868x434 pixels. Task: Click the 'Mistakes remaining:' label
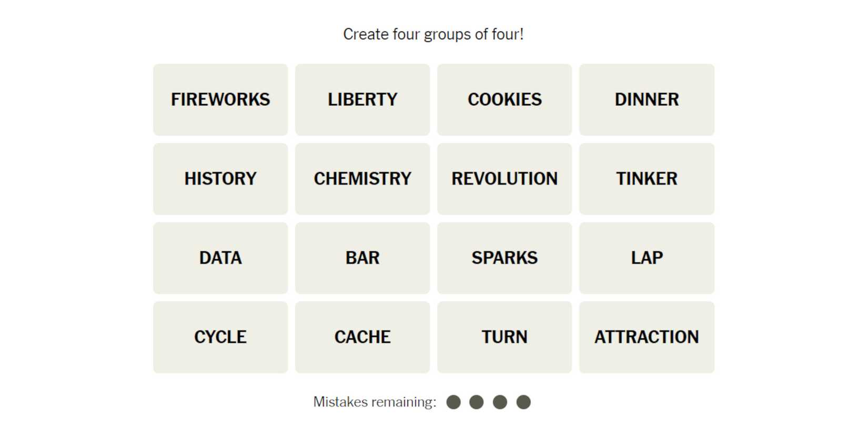[x=375, y=402]
